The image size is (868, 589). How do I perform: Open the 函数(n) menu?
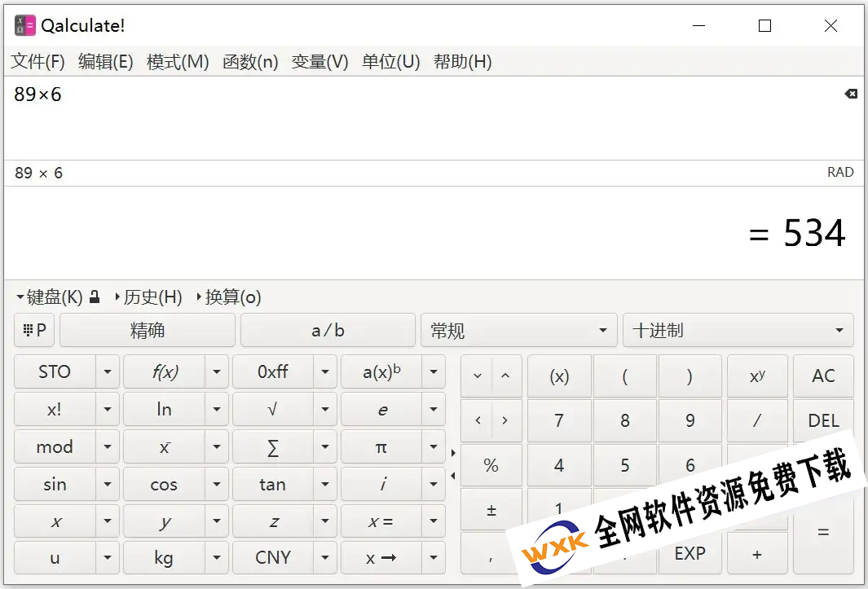pos(250,62)
